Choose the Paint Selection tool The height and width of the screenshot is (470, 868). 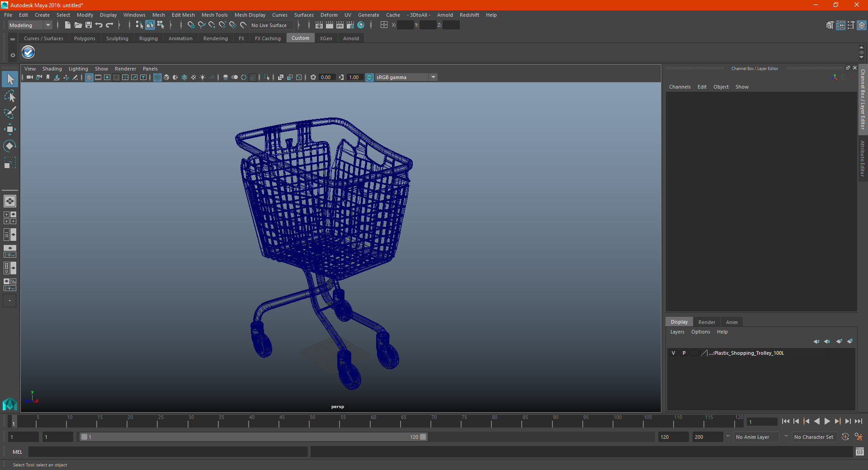[x=10, y=113]
